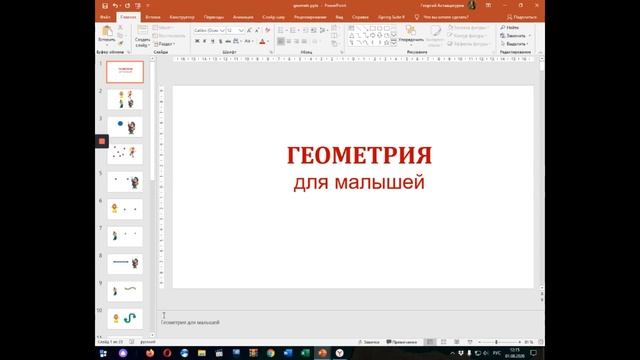The width and height of the screenshot is (640, 360).
Task: Open the font color dropdown arrow
Action: coord(268,42)
